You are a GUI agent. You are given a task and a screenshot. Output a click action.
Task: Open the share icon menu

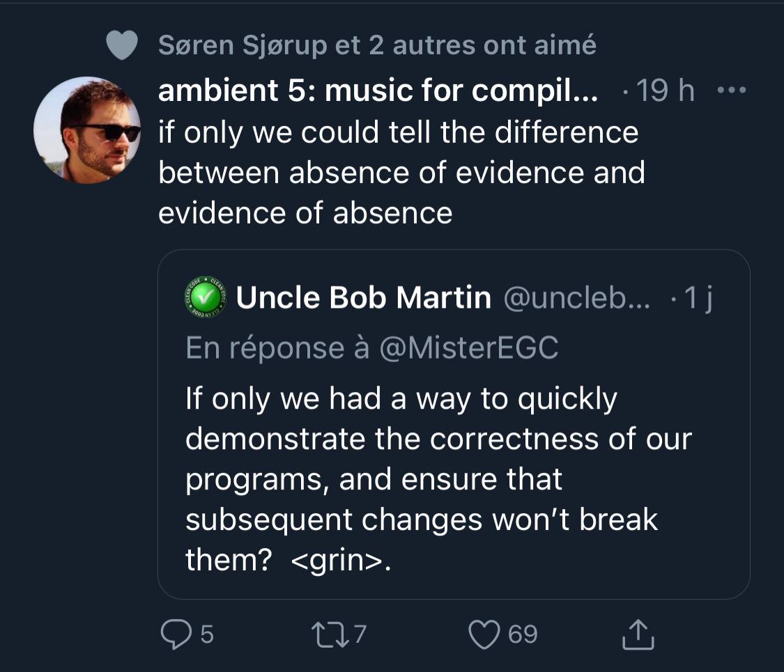point(637,634)
